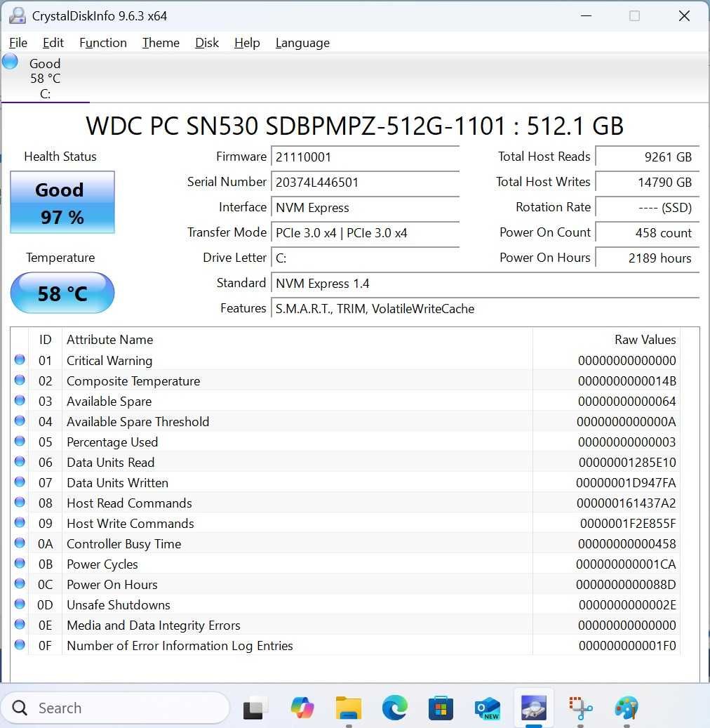The image size is (710, 728).
Task: Launch Copilot from the taskbar
Action: tap(302, 708)
